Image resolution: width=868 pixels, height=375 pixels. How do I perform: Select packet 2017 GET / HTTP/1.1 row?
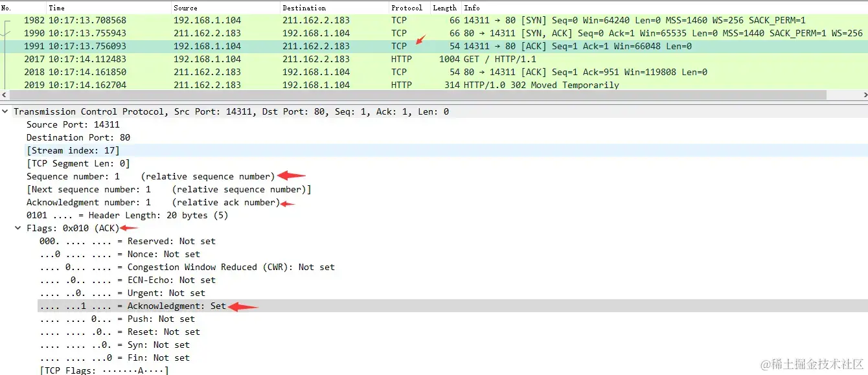pos(434,59)
